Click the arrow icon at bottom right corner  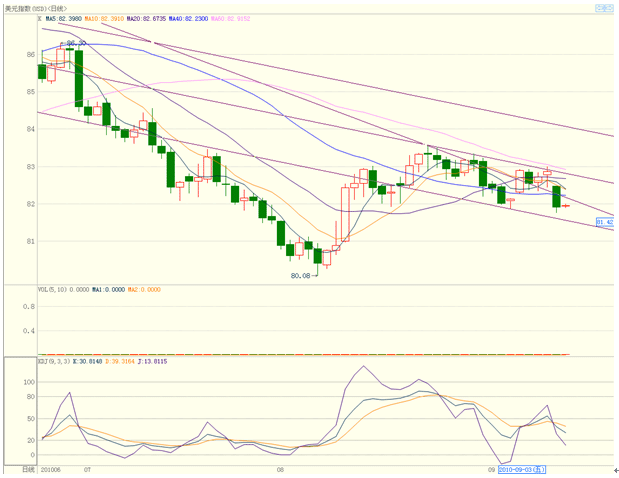[x=616, y=470]
